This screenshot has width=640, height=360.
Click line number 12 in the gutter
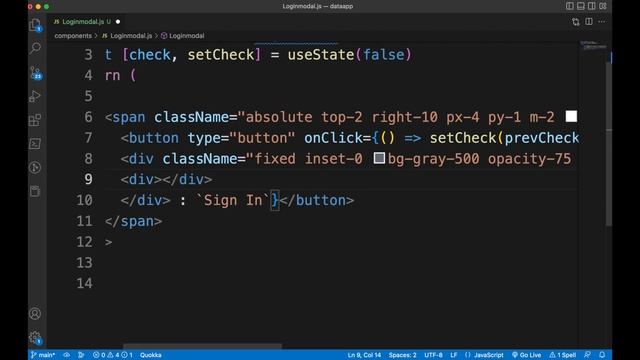[84, 242]
